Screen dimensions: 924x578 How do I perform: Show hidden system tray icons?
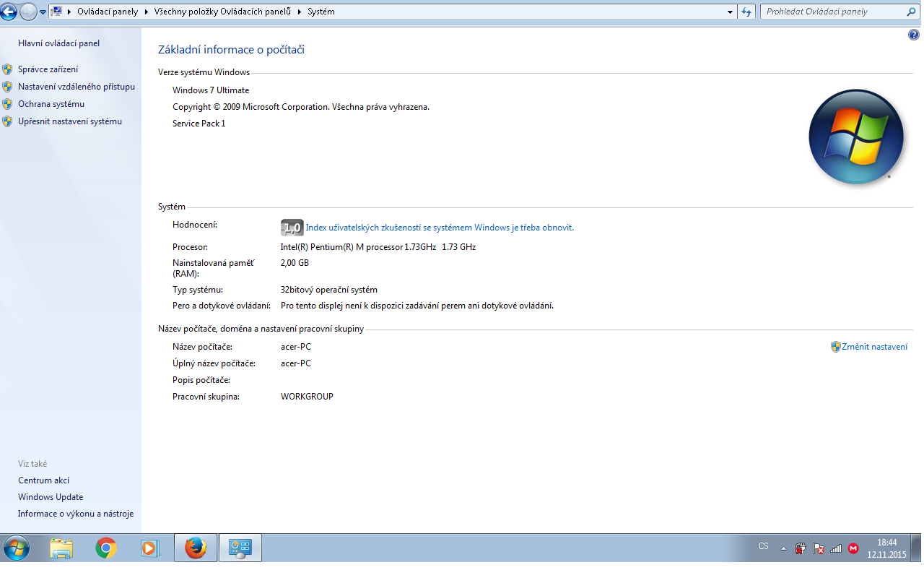(783, 548)
